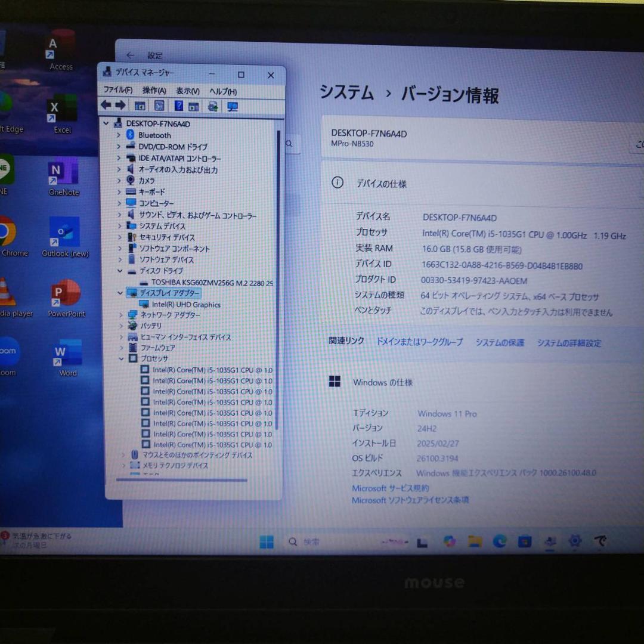Image resolution: width=644 pixels, height=644 pixels.
Task: Click the Copilot icon on taskbar
Action: (x=450, y=541)
